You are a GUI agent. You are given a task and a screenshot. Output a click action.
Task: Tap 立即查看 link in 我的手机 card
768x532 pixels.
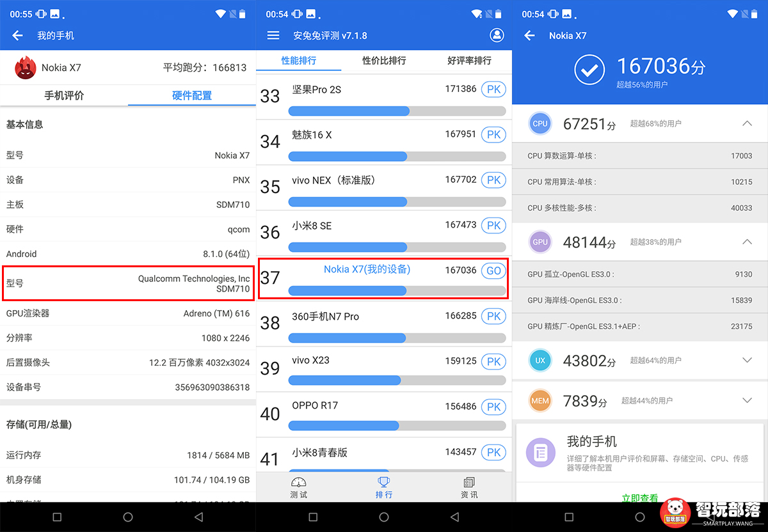(x=640, y=497)
